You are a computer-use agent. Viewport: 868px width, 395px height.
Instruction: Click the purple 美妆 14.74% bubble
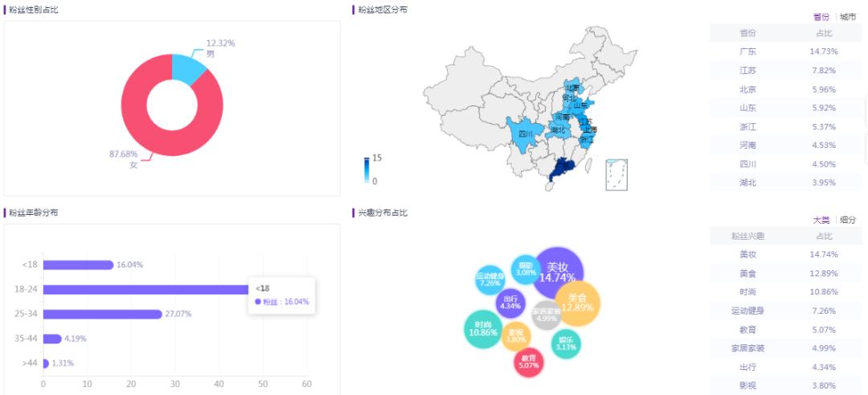click(558, 273)
